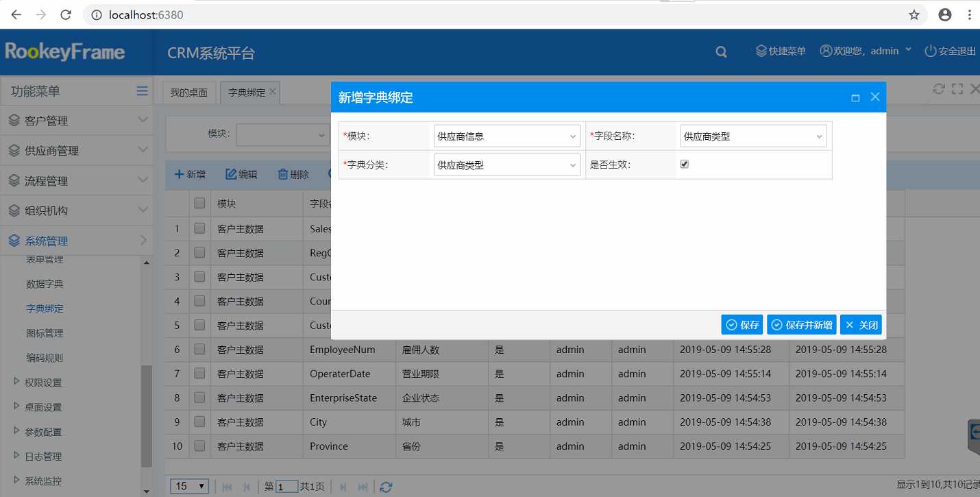The image size is (980, 497).
Task: Open the page size 15 dropdown
Action: [x=190, y=486]
